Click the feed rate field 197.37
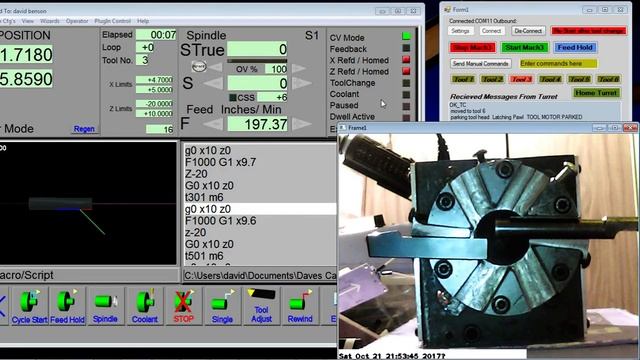 pos(257,124)
